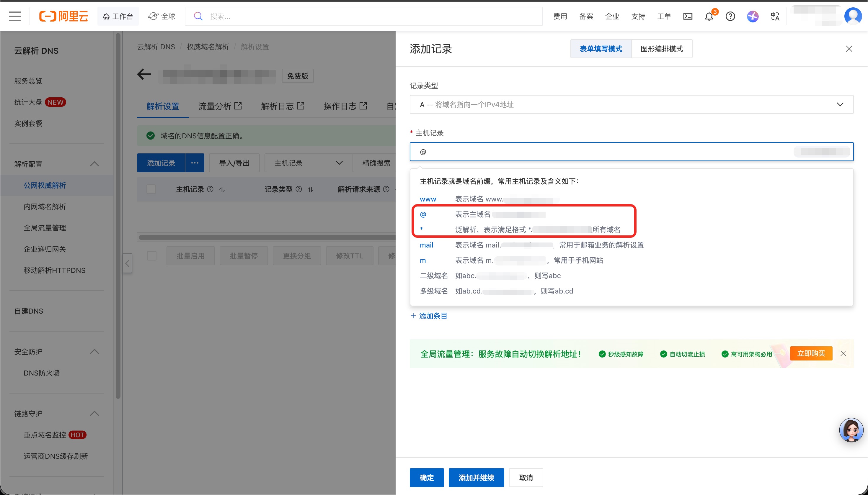Switch language via the 中/A icon
This screenshot has width=868, height=495.
pyautogui.click(x=775, y=16)
